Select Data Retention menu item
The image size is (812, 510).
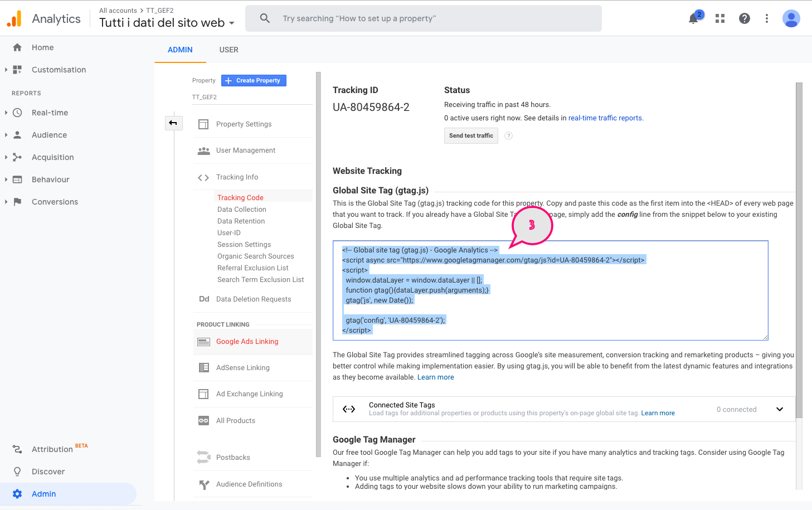(241, 221)
